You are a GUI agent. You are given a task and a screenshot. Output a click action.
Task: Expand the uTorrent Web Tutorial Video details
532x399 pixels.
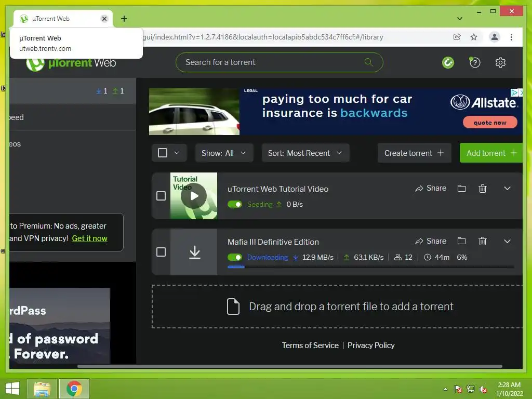[x=507, y=188]
